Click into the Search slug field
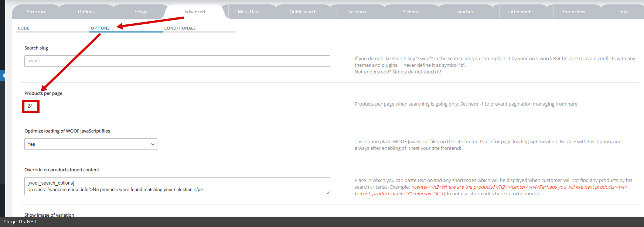Screen dimensions: 644x227 [177, 61]
